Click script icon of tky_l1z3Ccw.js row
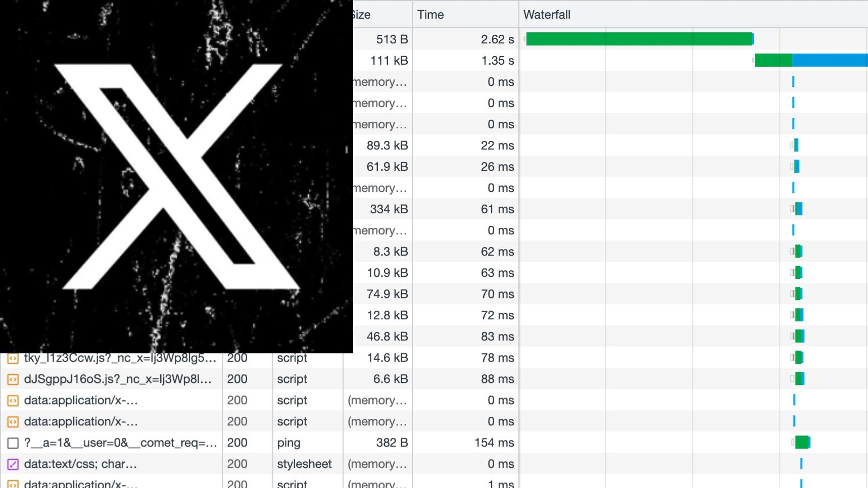The width and height of the screenshot is (868, 488). click(13, 358)
